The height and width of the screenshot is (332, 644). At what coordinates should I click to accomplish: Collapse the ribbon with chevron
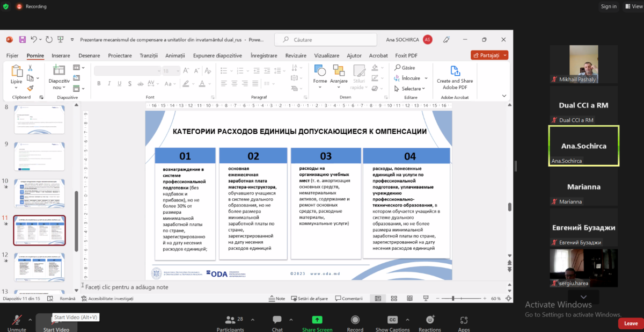point(504,96)
